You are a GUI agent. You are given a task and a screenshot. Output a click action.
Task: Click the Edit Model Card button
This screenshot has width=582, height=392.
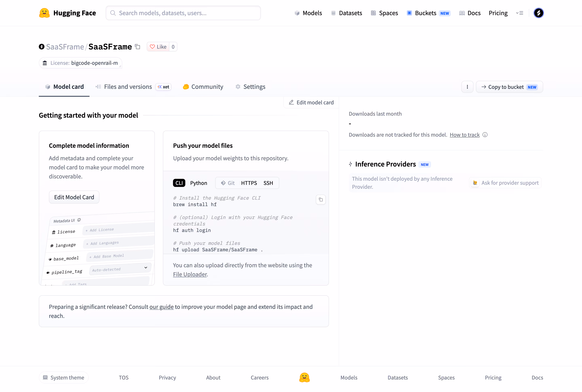(74, 197)
